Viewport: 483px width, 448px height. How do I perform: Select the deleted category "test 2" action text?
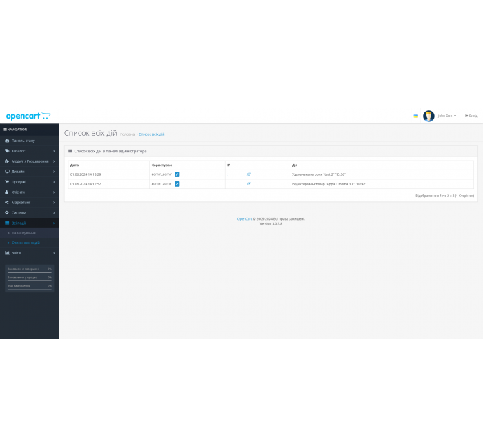click(319, 174)
